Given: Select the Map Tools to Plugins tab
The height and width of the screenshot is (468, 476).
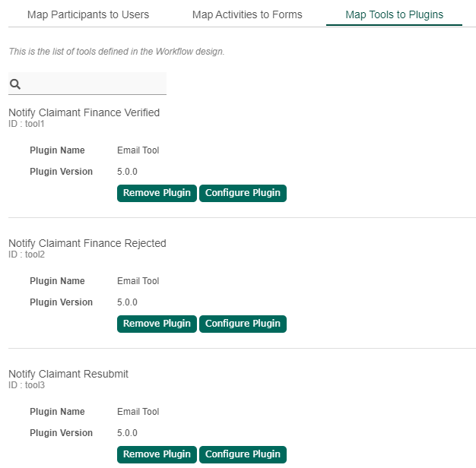Looking at the screenshot, I should pos(394,14).
